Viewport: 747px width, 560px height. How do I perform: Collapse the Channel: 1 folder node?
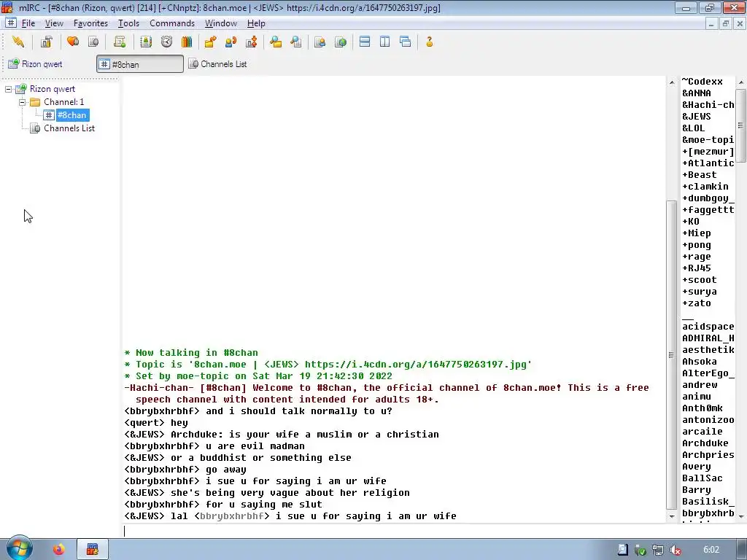(x=22, y=102)
